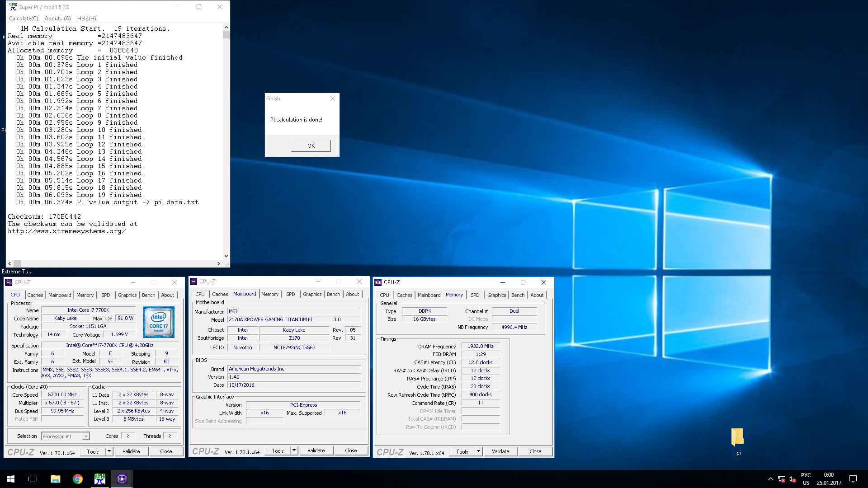Click Tools button in the first CPU-Z window
This screenshot has height=488, width=868.
click(x=93, y=451)
